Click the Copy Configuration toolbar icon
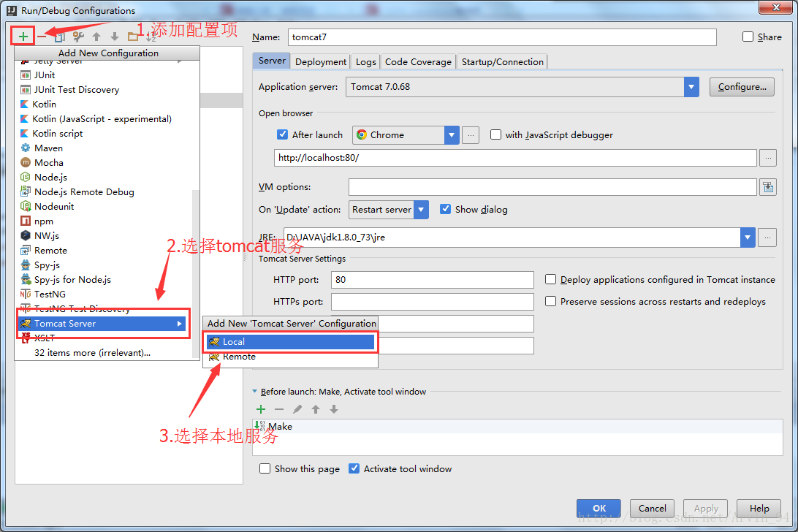The width and height of the screenshot is (798, 532). pos(60,37)
